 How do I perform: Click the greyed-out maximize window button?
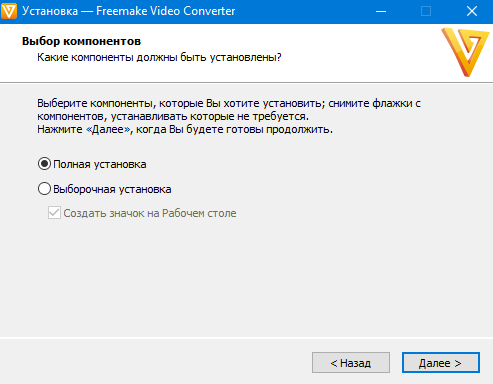(426, 11)
